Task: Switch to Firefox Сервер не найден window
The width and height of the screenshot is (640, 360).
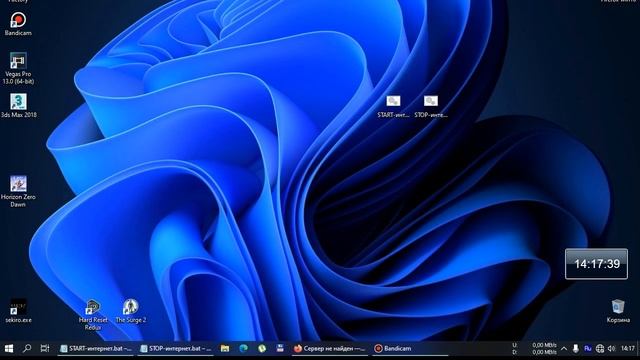Action: click(330, 348)
